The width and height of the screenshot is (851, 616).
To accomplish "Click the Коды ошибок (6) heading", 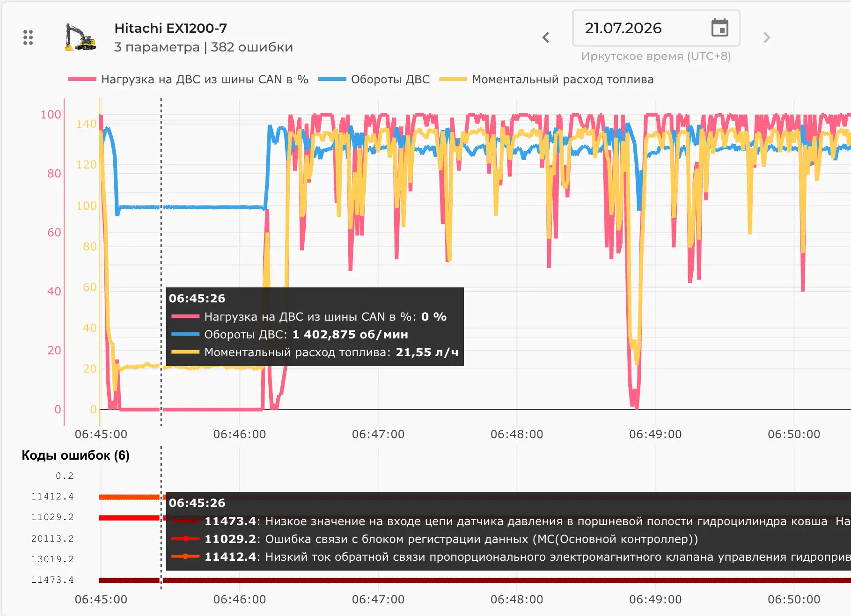I will pos(76,455).
